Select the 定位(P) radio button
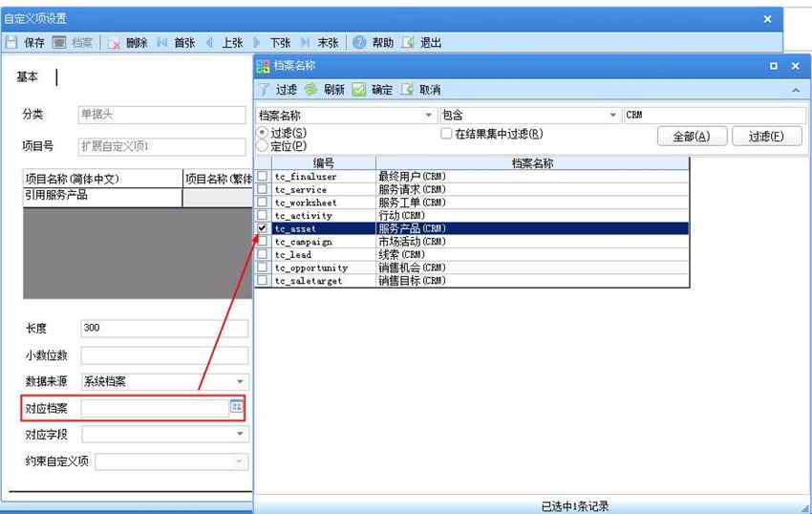 click(263, 146)
